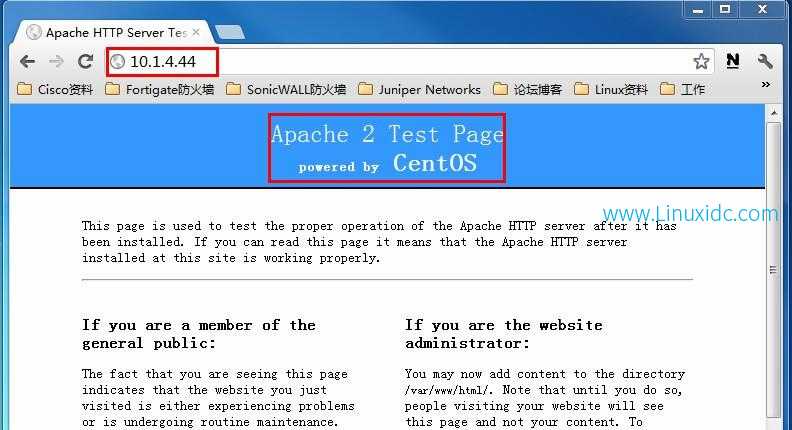Open the wrench settings menu
792x430 pixels.
coord(765,61)
